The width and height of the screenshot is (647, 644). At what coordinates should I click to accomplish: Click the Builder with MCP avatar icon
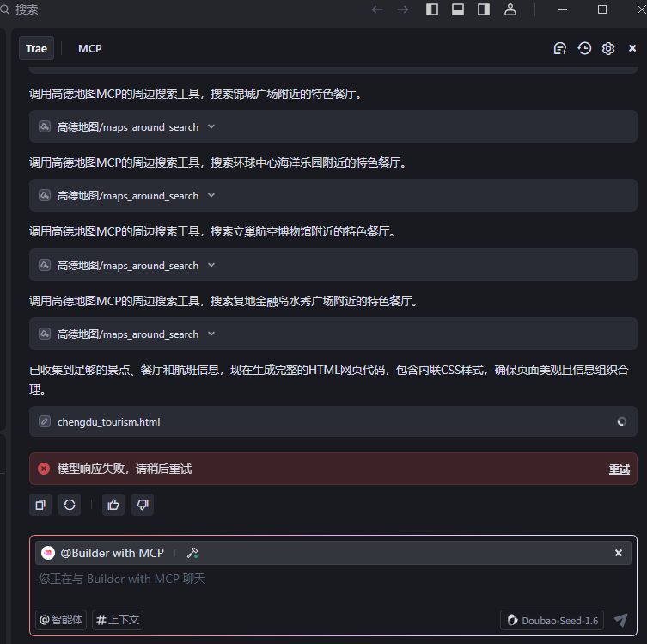point(48,553)
